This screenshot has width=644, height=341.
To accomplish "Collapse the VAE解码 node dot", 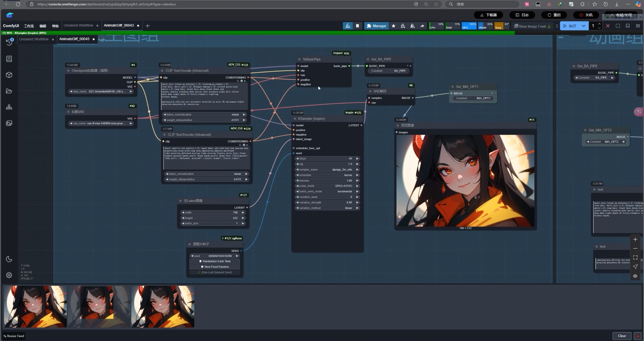I will (x=371, y=91).
